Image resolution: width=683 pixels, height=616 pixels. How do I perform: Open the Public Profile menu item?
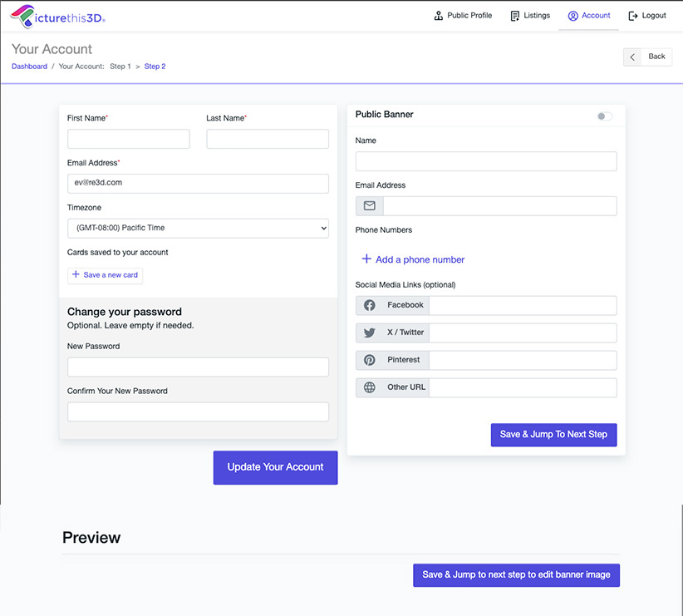click(x=463, y=16)
